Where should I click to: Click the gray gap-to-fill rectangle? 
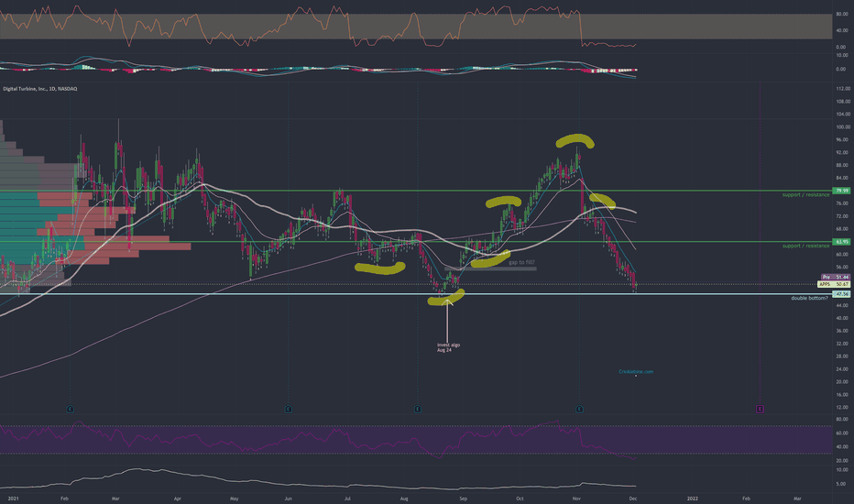(490, 268)
